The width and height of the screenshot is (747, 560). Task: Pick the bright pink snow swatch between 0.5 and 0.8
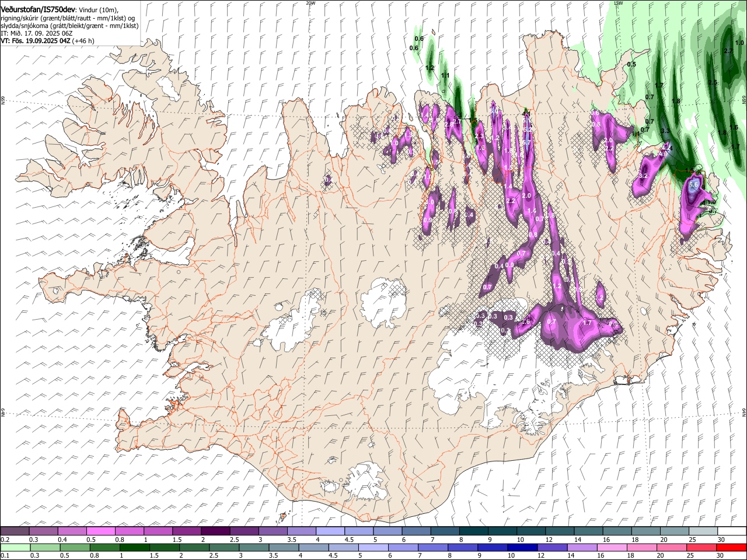coord(100,531)
